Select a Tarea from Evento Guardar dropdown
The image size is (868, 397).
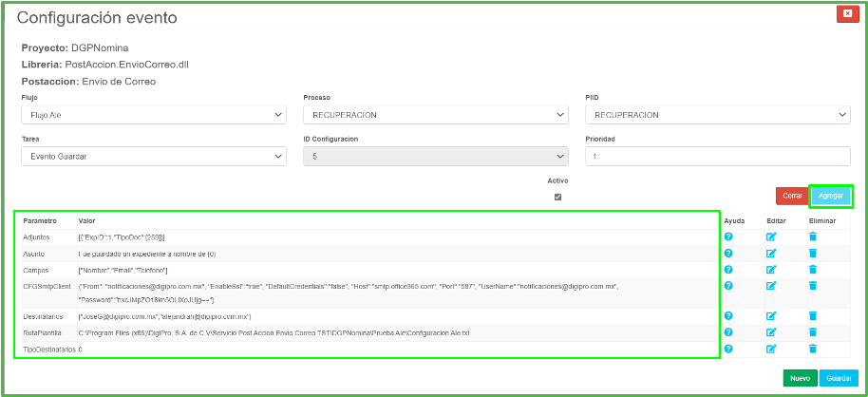tap(153, 157)
